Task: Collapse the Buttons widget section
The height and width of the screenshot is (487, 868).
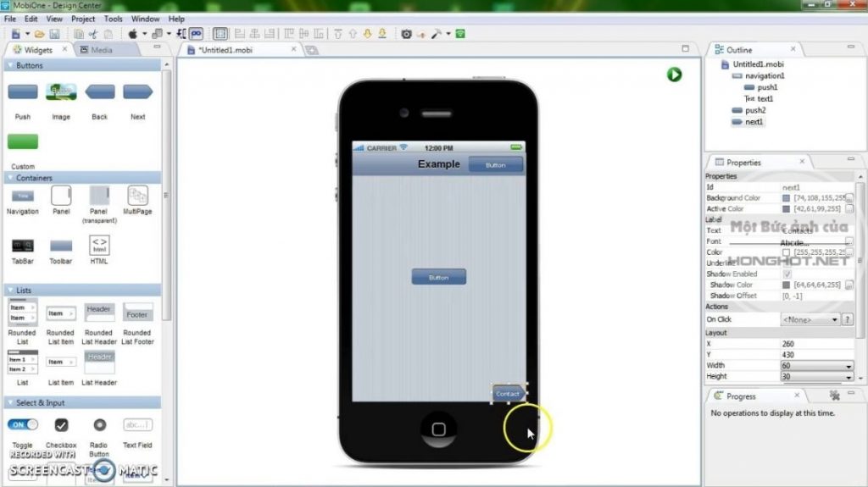Action: (10, 65)
